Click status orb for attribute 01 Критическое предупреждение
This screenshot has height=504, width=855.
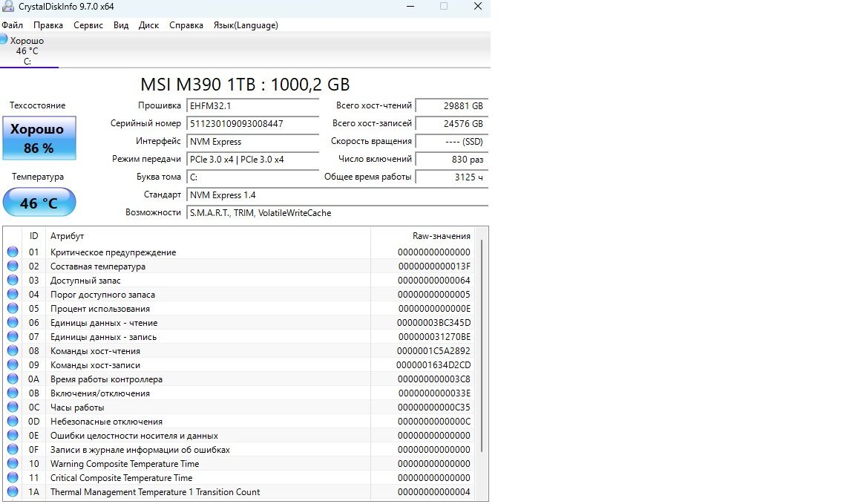13,252
